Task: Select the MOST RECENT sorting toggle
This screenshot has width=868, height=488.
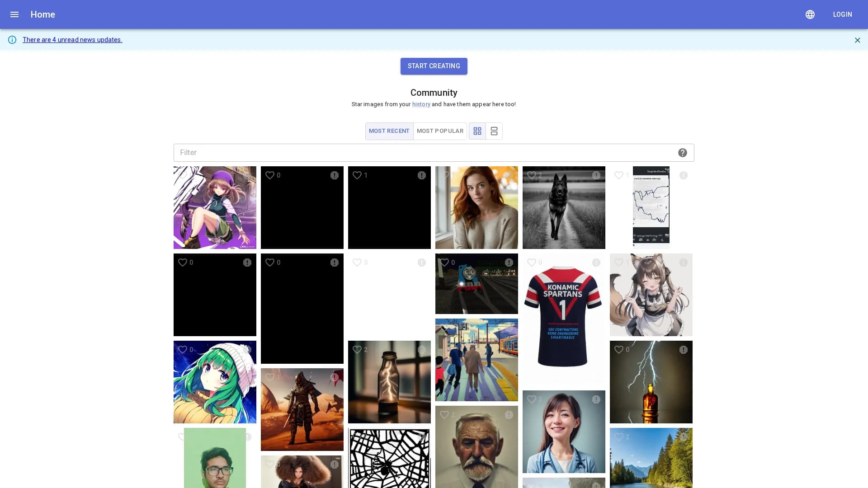Action: 389,131
